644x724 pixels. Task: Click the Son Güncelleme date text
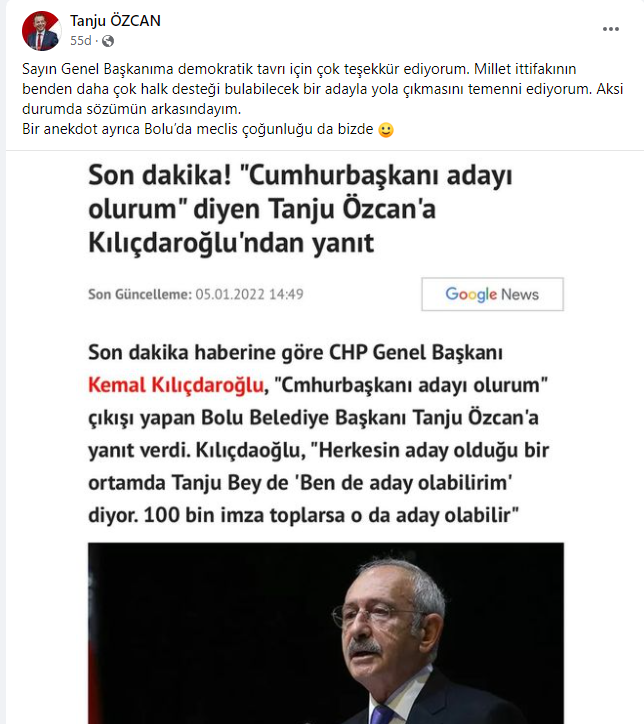[196, 294]
